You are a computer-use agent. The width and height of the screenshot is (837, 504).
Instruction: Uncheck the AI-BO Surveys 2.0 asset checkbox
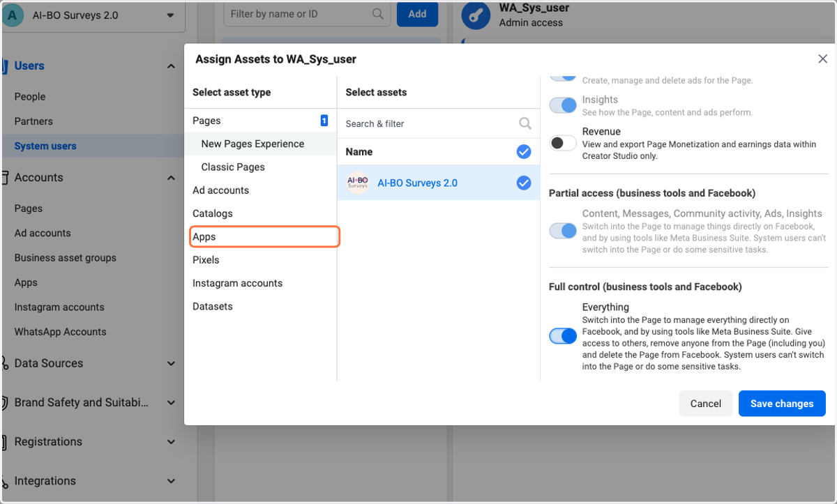524,183
